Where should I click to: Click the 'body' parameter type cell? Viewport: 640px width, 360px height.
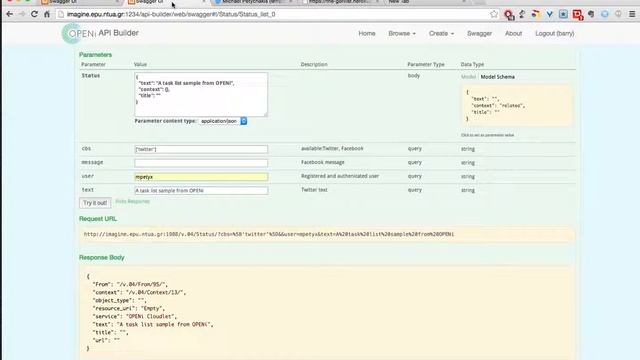coord(413,76)
